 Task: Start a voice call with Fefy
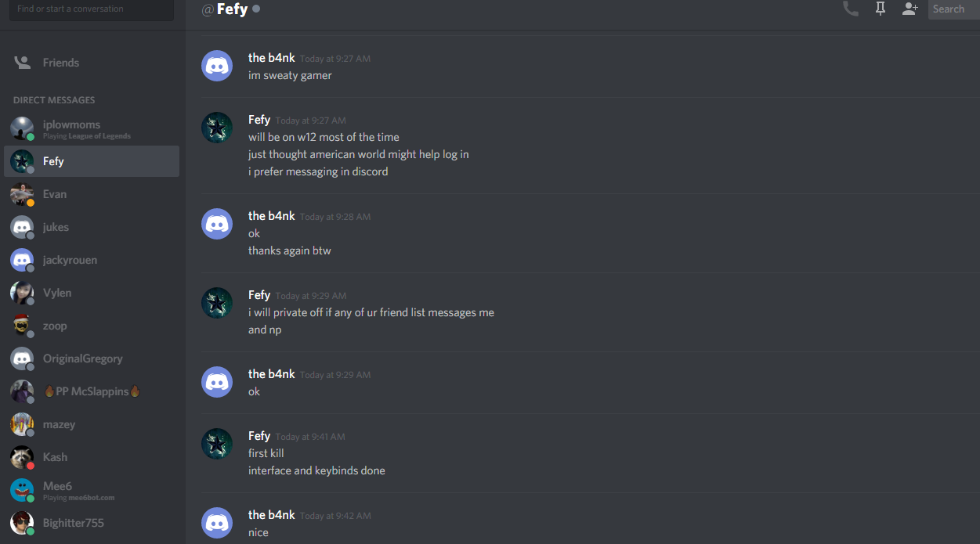pos(851,9)
